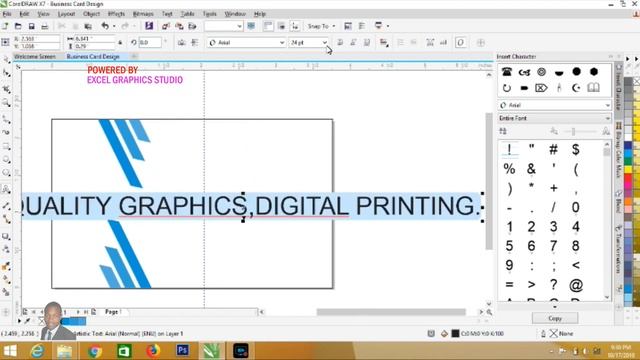The height and width of the screenshot is (360, 640).
Task: Select the Rectangle tool in the toolbox
Action: tap(6, 146)
